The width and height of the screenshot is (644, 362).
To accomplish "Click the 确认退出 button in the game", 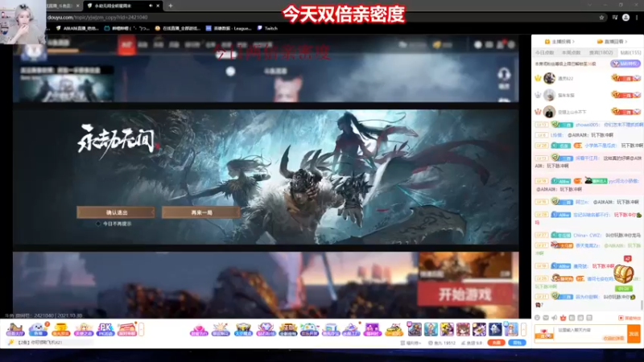I will [116, 212].
